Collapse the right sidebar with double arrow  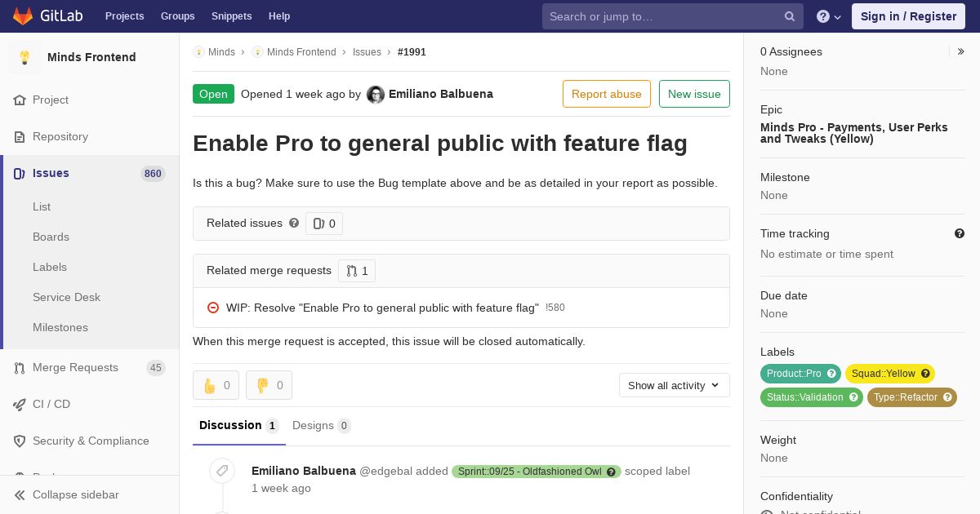961,51
